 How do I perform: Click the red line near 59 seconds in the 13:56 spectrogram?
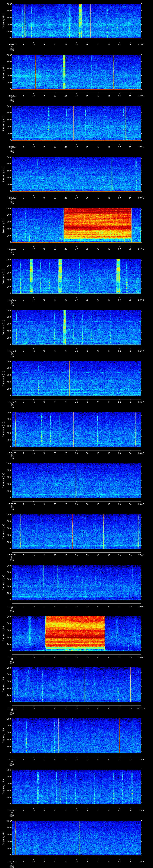pos(138,531)
